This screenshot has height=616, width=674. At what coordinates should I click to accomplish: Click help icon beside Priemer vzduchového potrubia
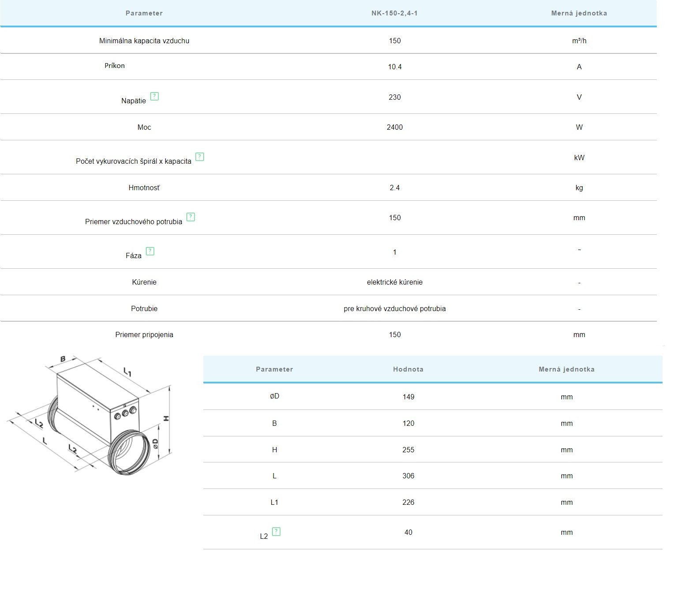pos(191,217)
